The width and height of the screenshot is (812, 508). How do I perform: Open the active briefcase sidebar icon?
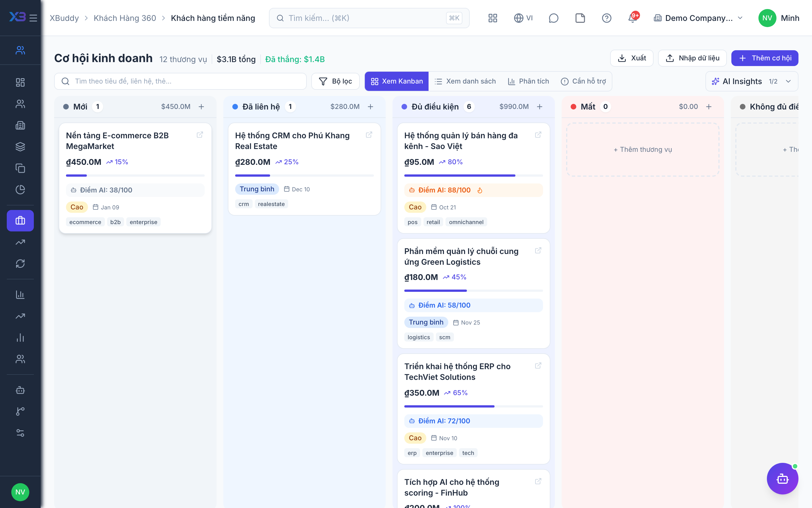(x=20, y=220)
